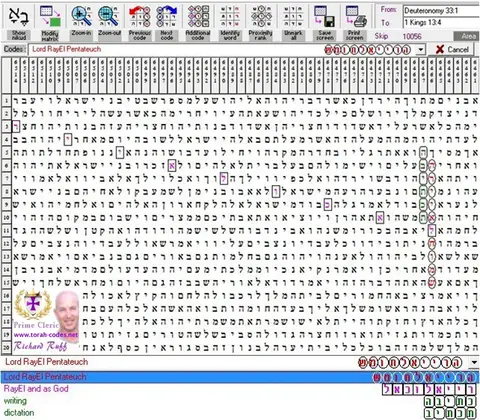
Task: Click the From field showing Deuteronomy 33:1
Action: pos(441,11)
